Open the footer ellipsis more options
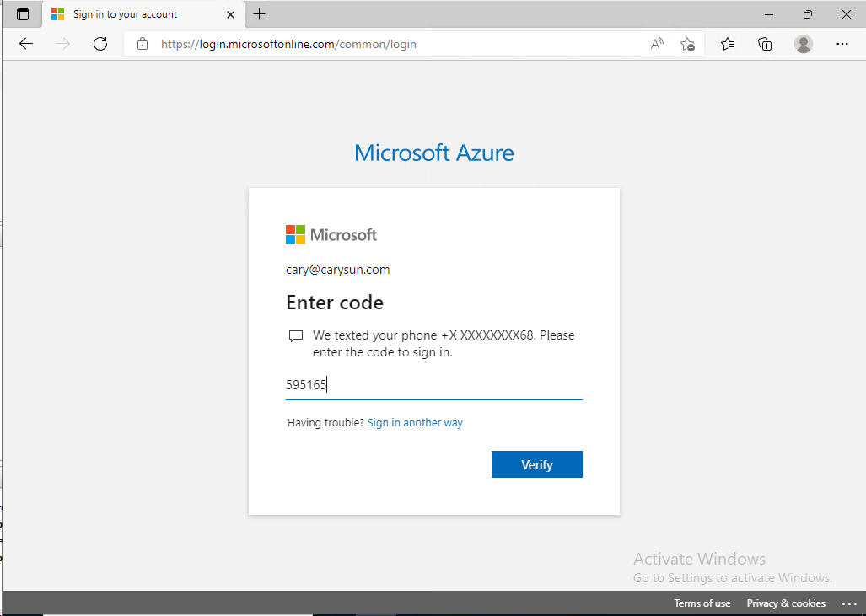The width and height of the screenshot is (866, 616). 849,603
